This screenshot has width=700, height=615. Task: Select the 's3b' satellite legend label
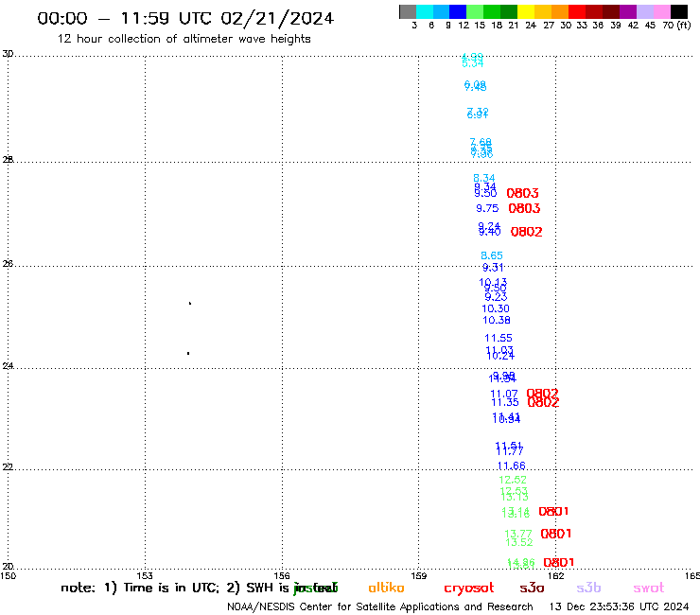pos(588,589)
